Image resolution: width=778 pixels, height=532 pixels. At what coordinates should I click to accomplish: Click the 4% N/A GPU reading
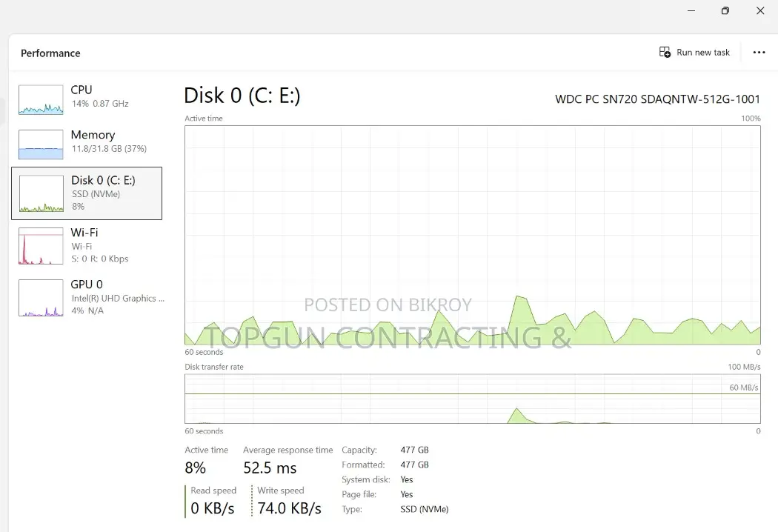click(x=88, y=310)
